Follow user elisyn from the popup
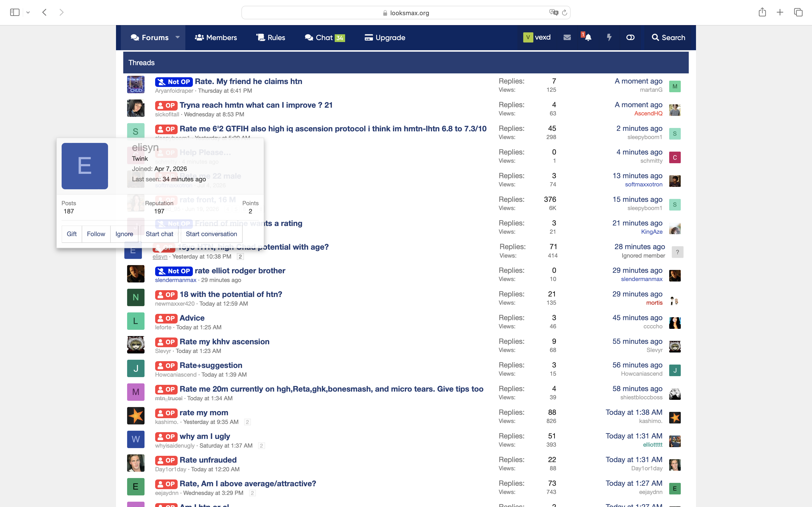The image size is (812, 507). pyautogui.click(x=96, y=234)
